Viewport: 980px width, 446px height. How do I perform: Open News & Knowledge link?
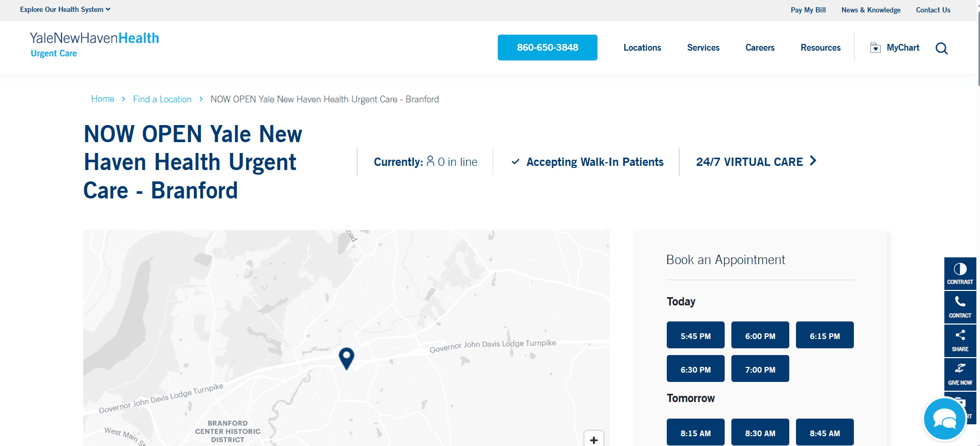[x=870, y=10]
